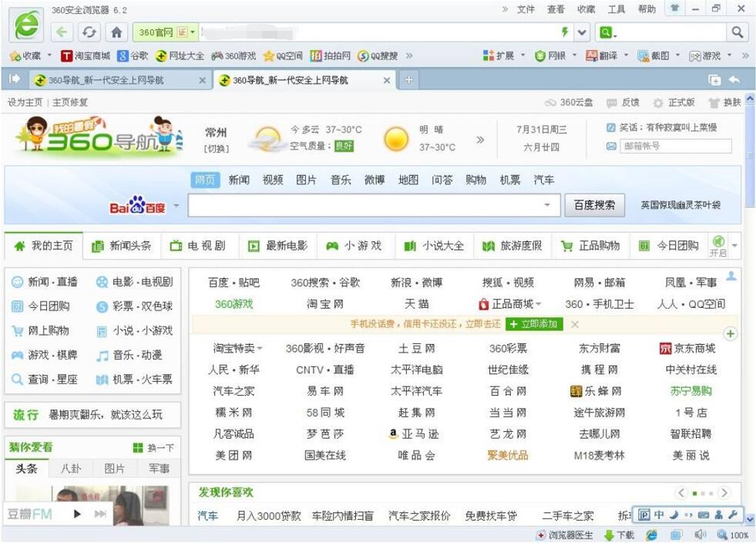Click the vertical page scrollbar thumb
The height and width of the screenshot is (543, 756).
(750, 157)
